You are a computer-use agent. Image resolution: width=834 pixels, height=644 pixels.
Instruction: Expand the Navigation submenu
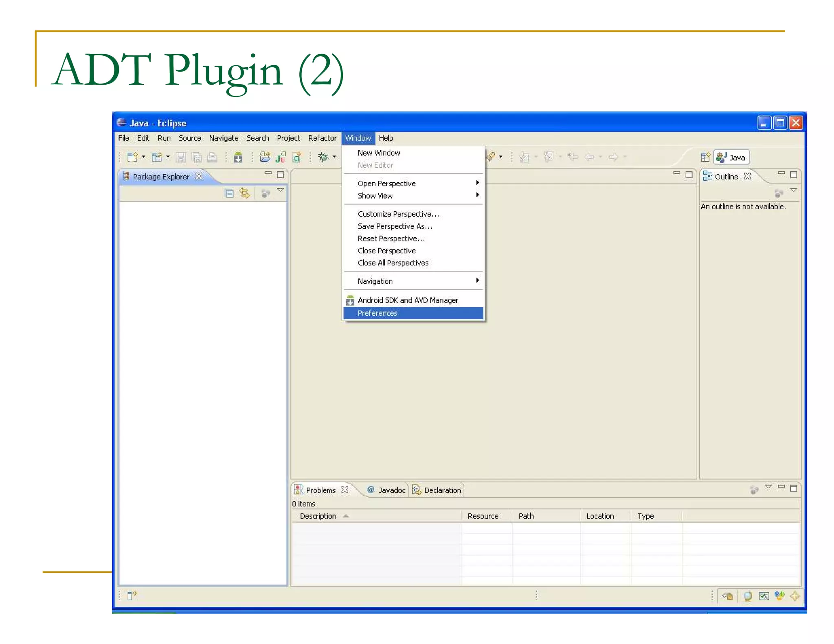coord(413,281)
